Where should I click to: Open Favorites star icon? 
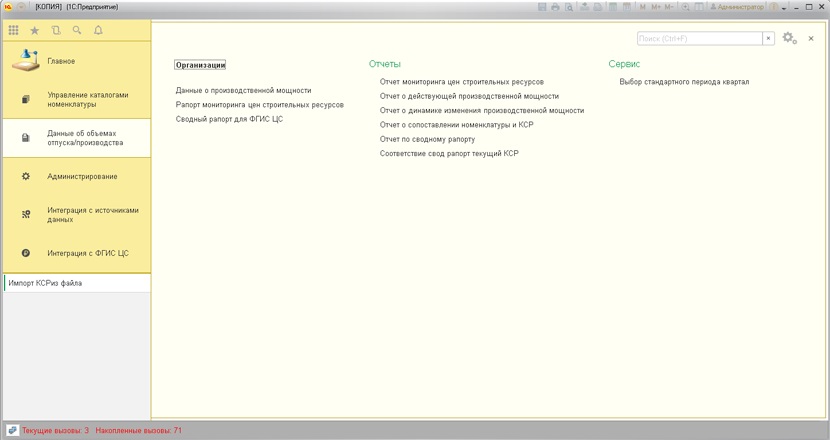click(x=34, y=30)
